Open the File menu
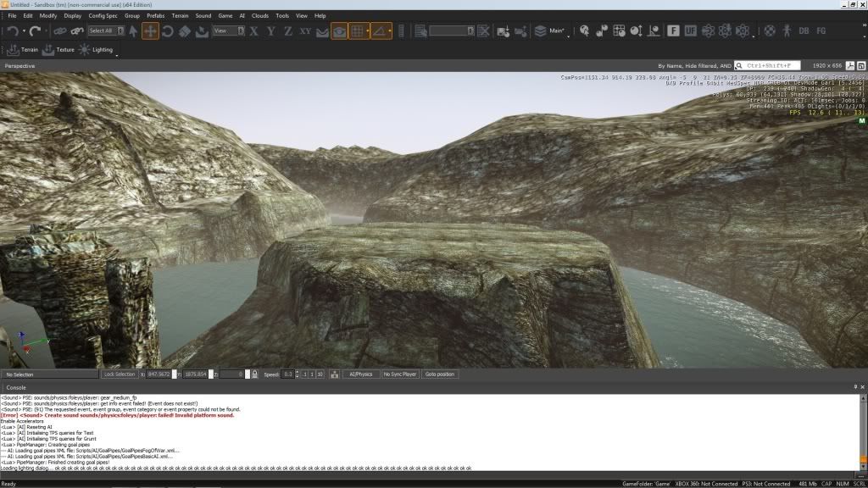 point(12,15)
